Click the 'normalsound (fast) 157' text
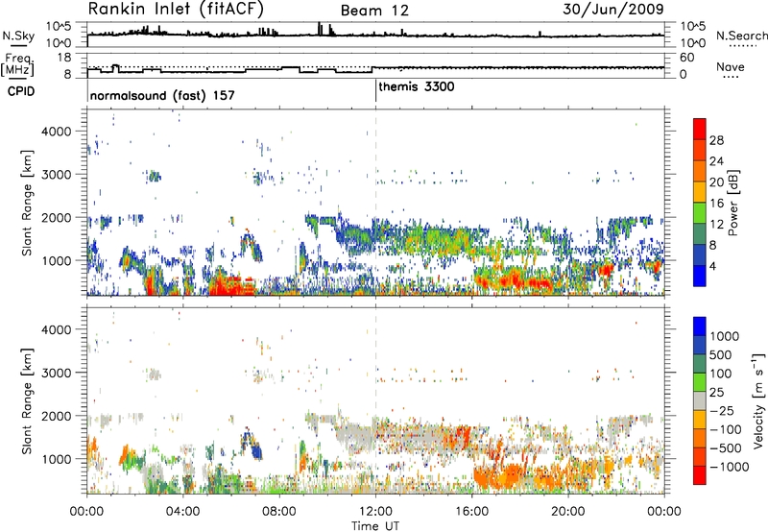This screenshot has height=532, width=768. coord(162,95)
